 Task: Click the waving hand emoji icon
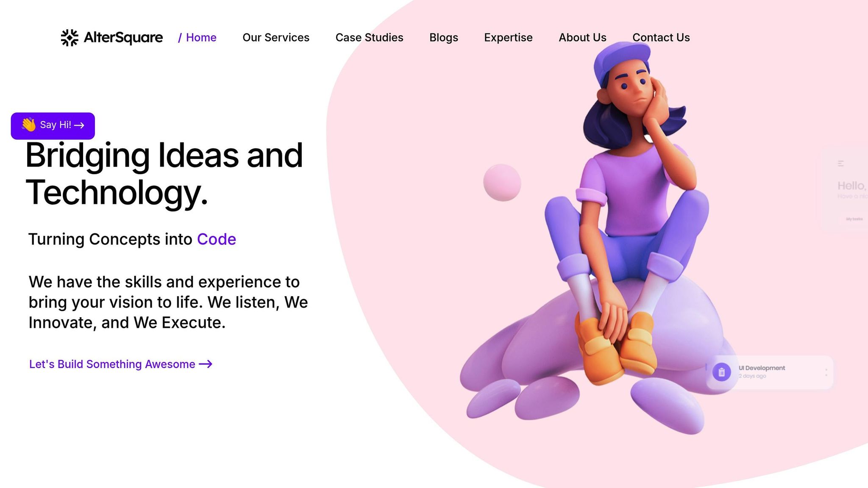[x=29, y=125]
